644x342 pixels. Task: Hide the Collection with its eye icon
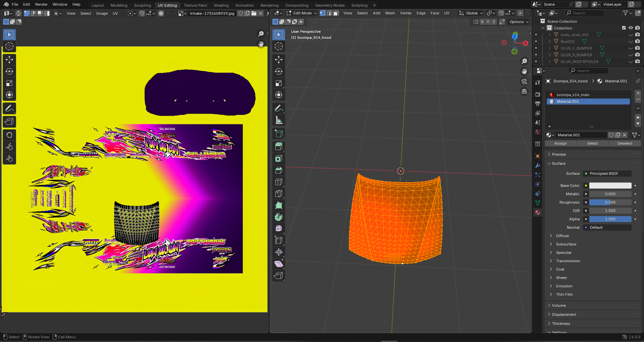click(631, 28)
